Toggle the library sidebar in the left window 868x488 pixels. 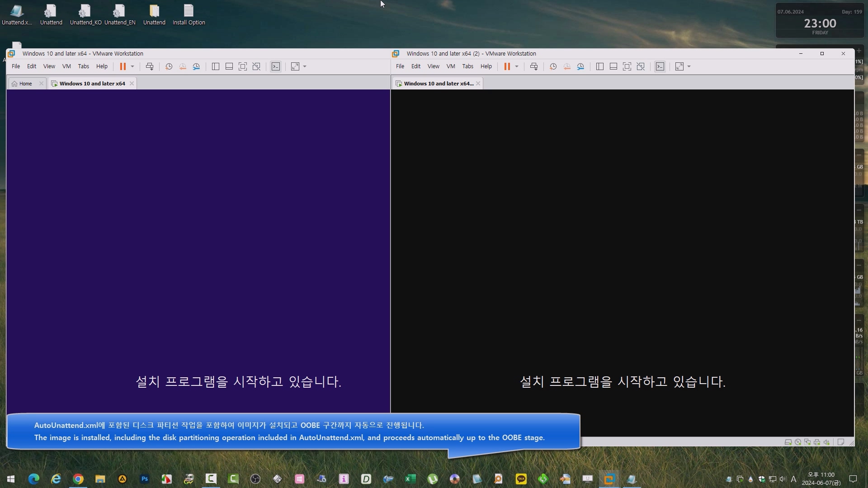tap(216, 66)
